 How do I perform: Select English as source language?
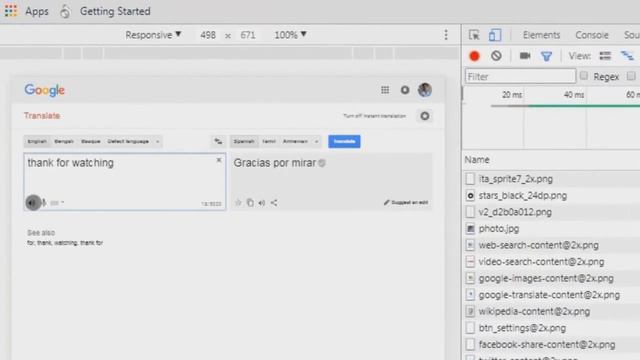pyautogui.click(x=37, y=141)
